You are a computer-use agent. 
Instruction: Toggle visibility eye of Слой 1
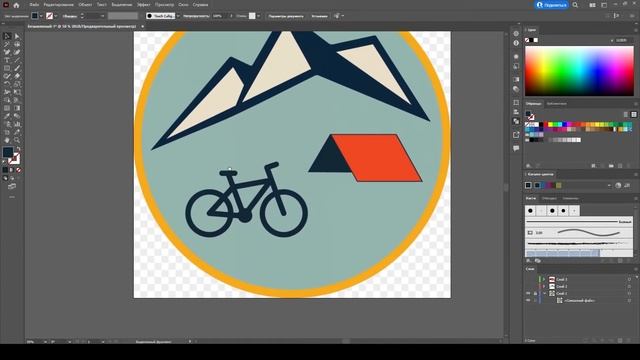pos(528,293)
